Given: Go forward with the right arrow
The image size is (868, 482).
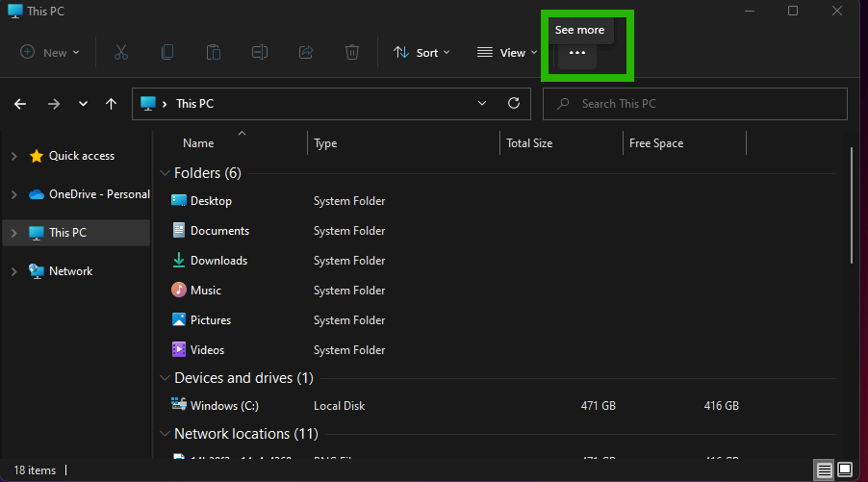Looking at the screenshot, I should click(x=54, y=104).
